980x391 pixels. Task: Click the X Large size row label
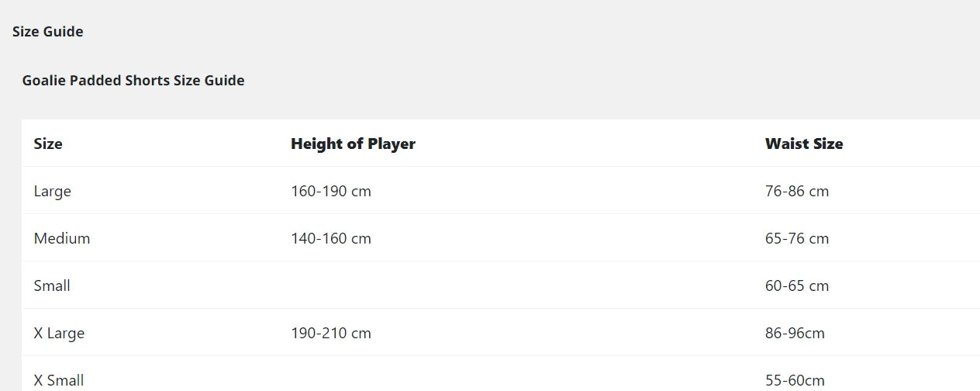59,334
